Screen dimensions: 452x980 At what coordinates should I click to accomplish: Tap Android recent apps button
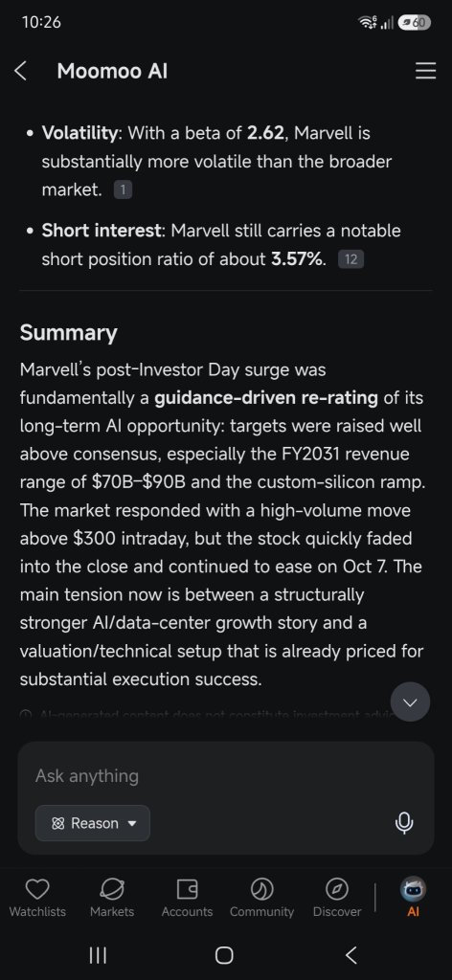click(98, 954)
